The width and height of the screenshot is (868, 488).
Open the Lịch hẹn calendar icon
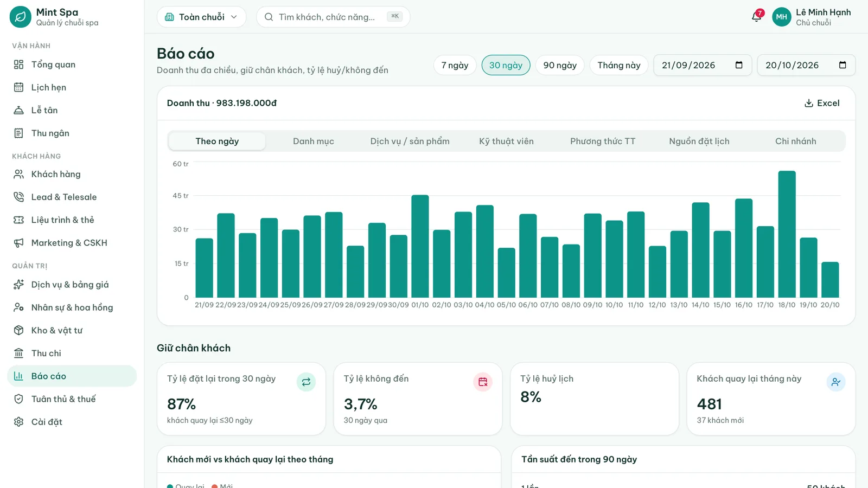pos(18,87)
